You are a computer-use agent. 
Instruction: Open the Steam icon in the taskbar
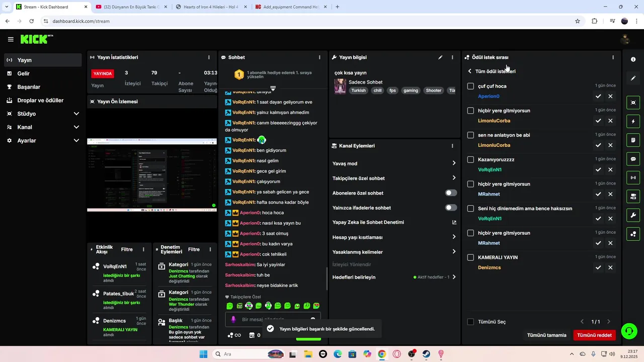click(426, 354)
